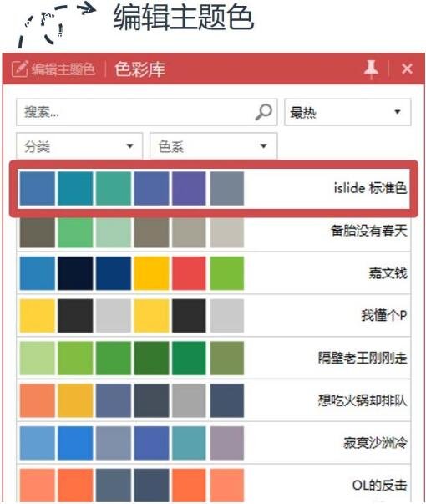The height and width of the screenshot is (504, 426).
Task: Open the 最热 sort dropdown
Action: pos(347,112)
